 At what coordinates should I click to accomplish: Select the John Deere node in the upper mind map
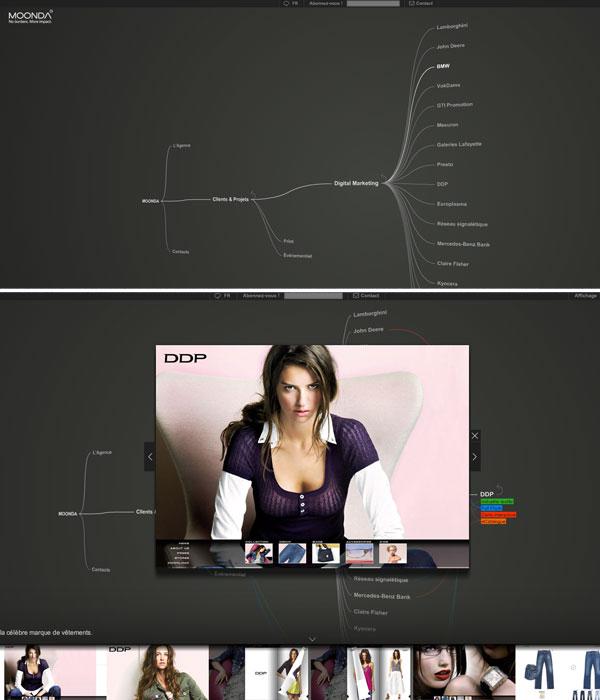[450, 46]
